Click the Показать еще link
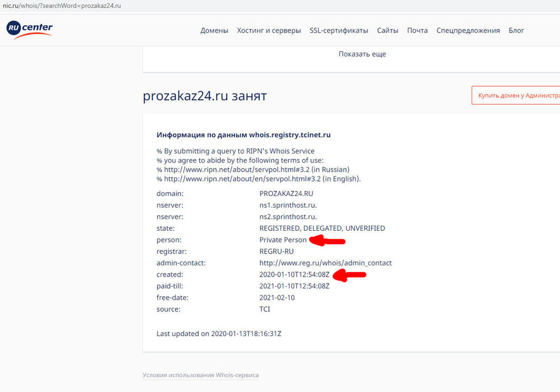Viewport: 560px width, 392px height. 362,54
